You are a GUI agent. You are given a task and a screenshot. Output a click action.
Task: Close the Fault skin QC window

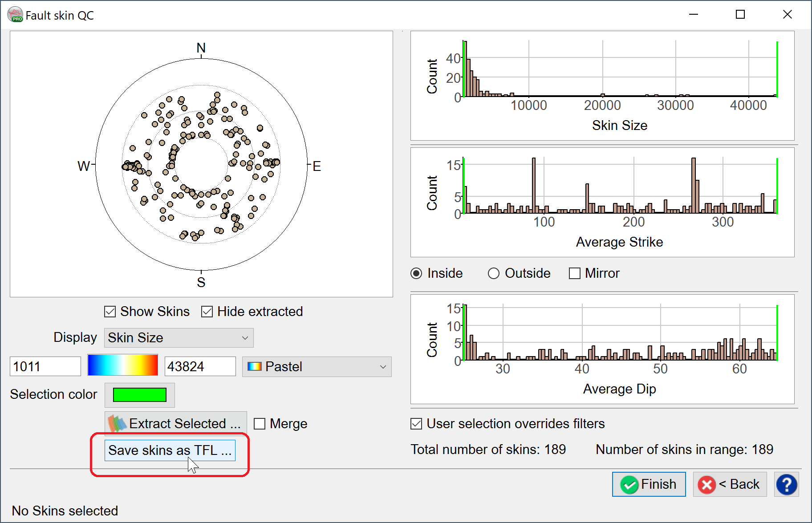[x=787, y=15]
